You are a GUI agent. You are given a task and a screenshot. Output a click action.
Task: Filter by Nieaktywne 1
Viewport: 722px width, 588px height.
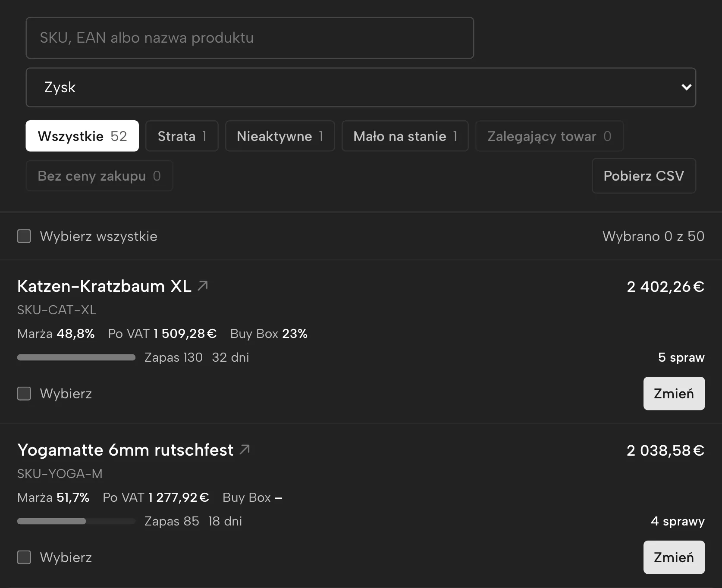point(280,136)
